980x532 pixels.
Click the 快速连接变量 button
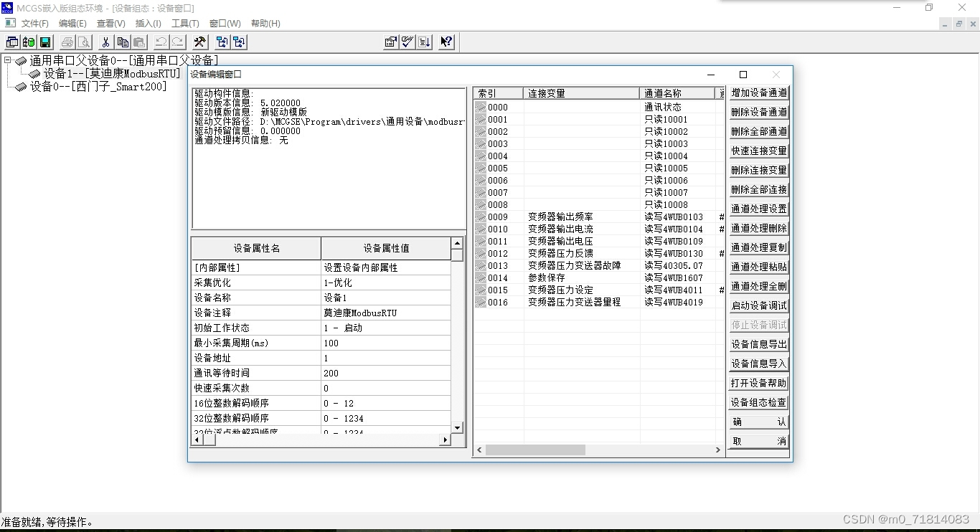759,151
